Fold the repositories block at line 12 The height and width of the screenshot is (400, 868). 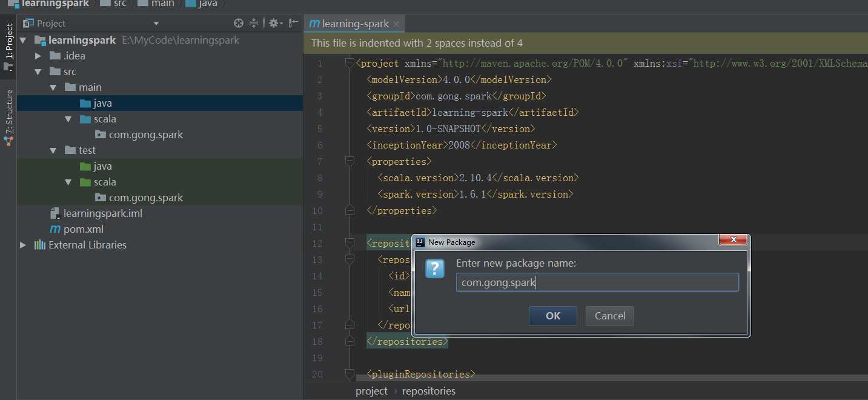pyautogui.click(x=350, y=243)
